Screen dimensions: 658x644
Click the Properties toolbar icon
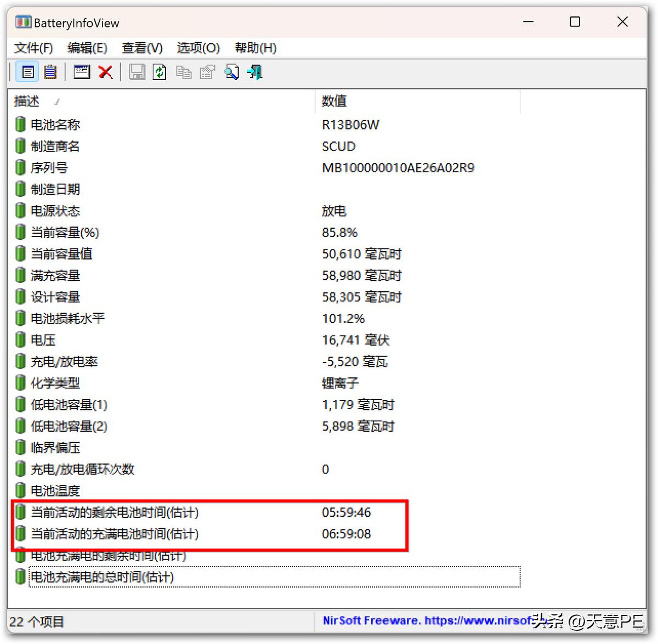pyautogui.click(x=207, y=71)
